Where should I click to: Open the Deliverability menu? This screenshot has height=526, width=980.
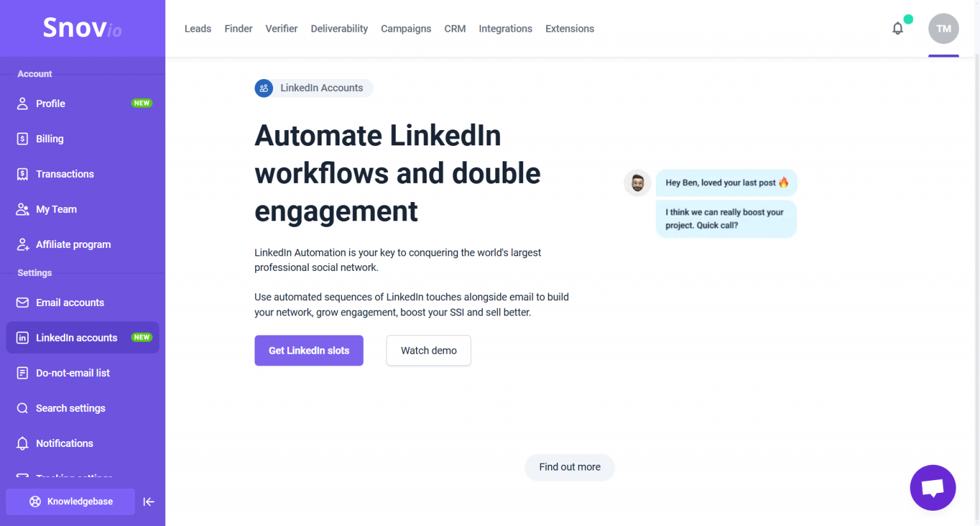click(x=339, y=29)
